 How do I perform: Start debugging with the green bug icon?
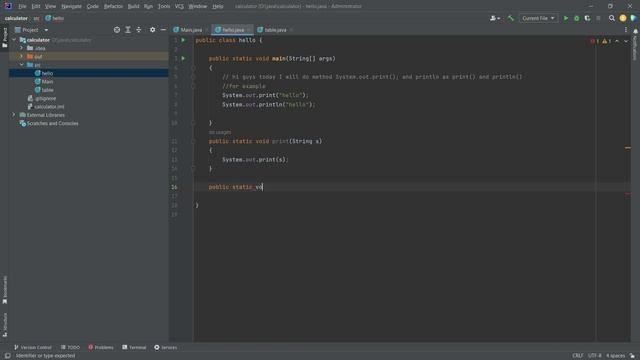576,18
